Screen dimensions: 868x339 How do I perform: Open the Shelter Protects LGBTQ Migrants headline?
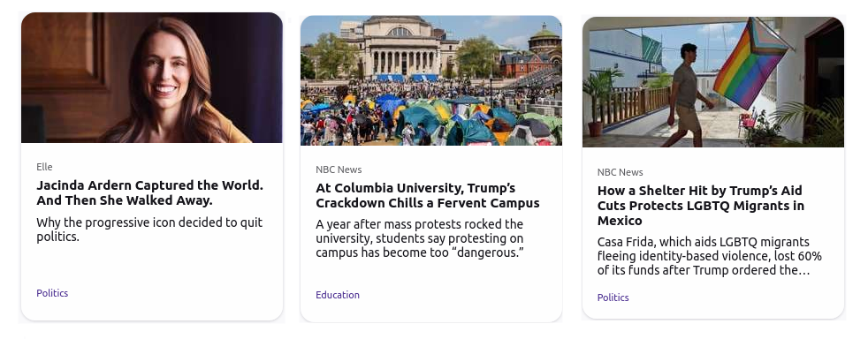[x=701, y=205]
